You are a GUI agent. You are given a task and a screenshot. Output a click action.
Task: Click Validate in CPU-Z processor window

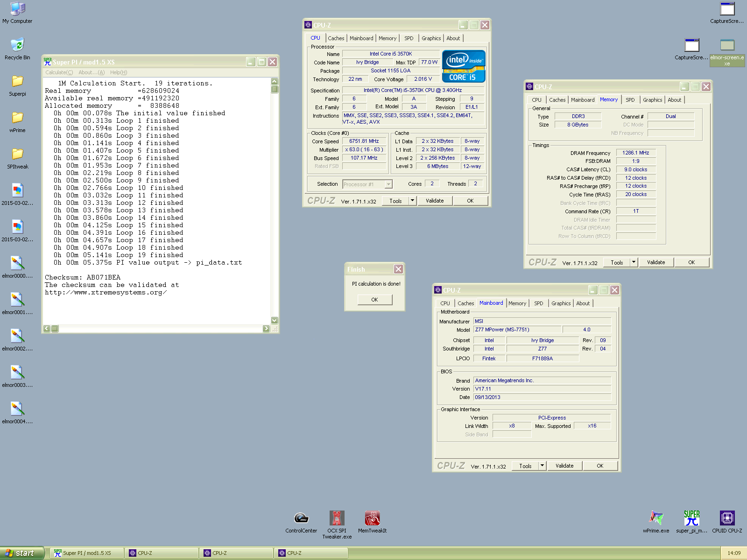(x=435, y=201)
